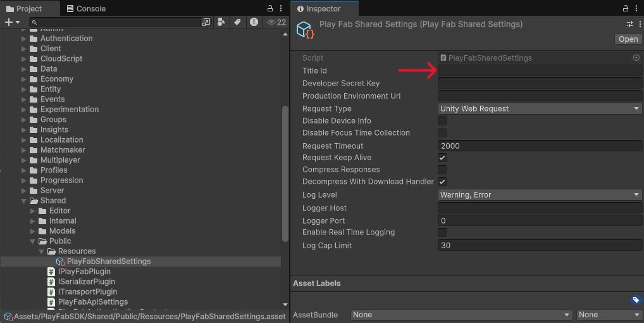The height and width of the screenshot is (323, 644).
Task: Lock the Inspector panel
Action: pyautogui.click(x=626, y=8)
